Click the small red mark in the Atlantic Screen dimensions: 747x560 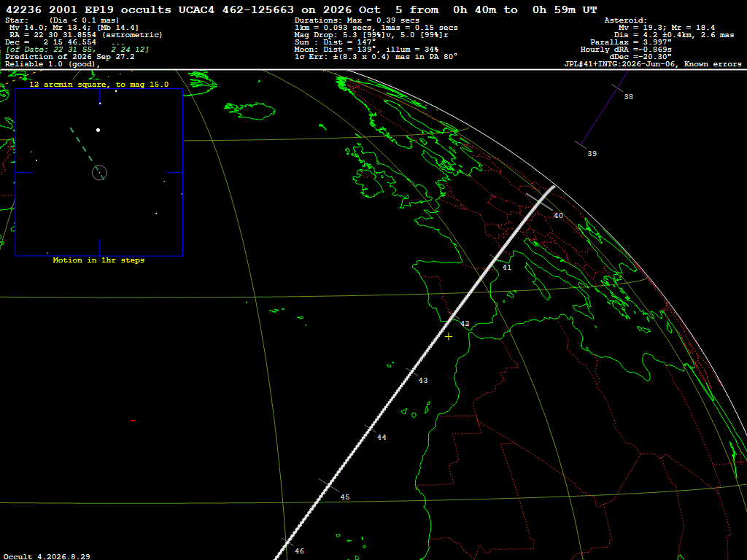point(133,421)
